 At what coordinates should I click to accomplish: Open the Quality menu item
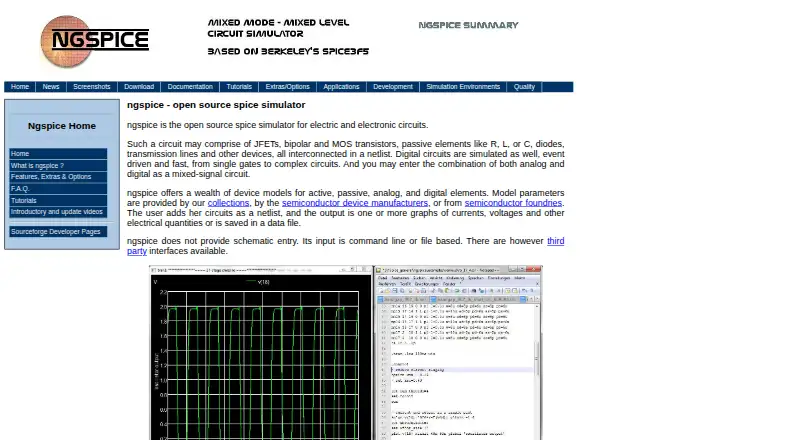click(524, 87)
